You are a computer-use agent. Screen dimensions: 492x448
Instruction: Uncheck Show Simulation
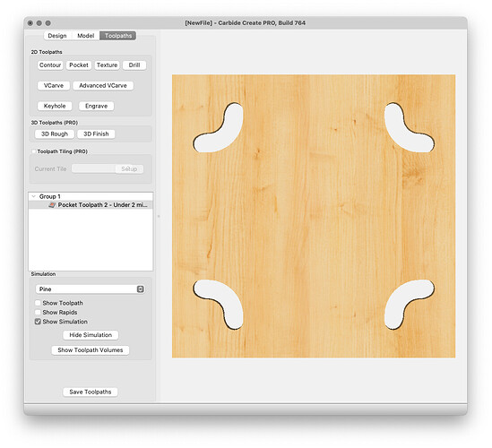point(38,322)
